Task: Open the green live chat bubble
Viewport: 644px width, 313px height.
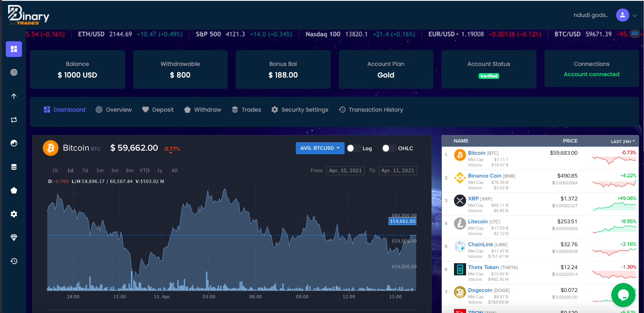Action: (623, 295)
